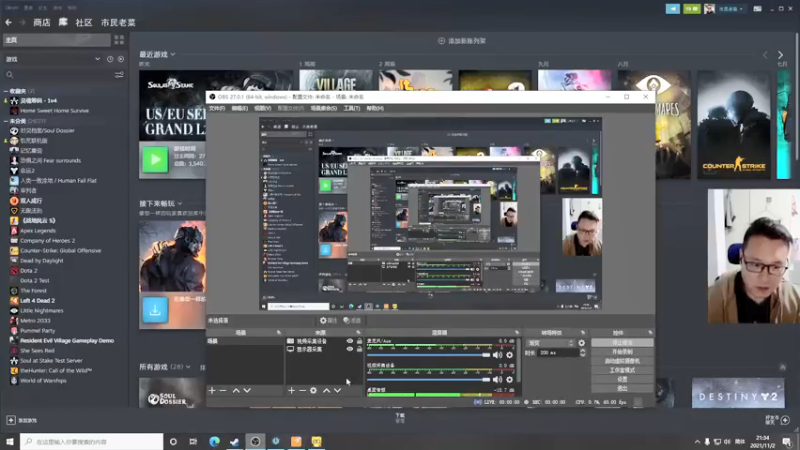Remove source with minus icon in OBS sources panel
Screen dimensions: 800x450
pyautogui.click(x=303, y=391)
